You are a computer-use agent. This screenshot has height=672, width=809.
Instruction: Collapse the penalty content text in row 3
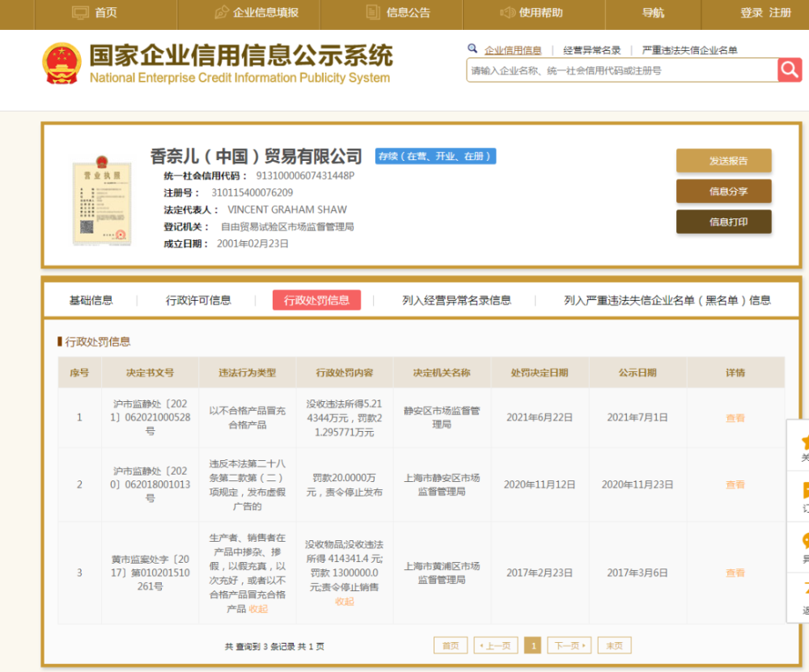344,602
